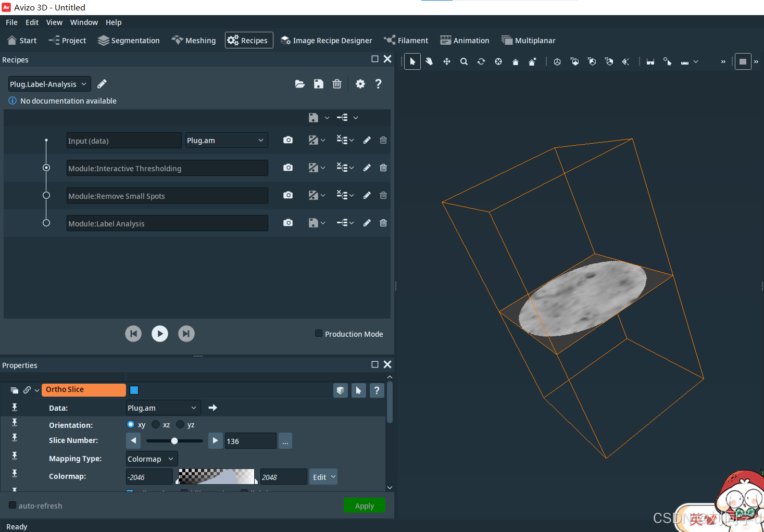The width and height of the screenshot is (764, 532).
Task: Toggle the pin for Mapping Type port
Action: 15,455
